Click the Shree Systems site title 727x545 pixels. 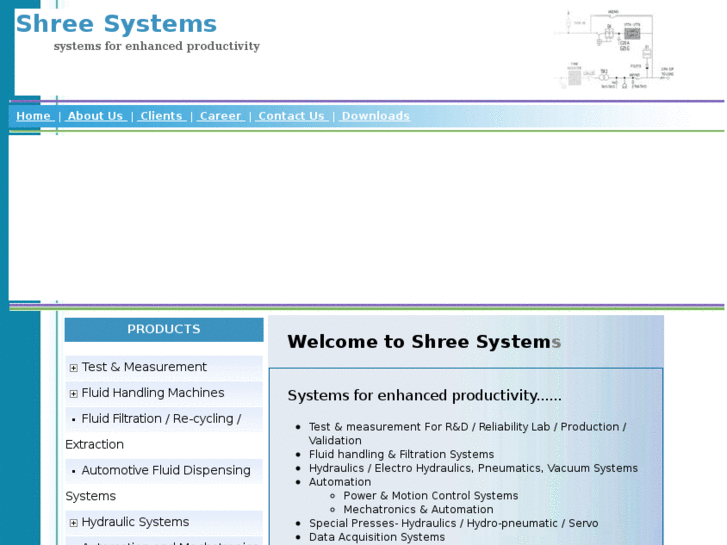coord(116,24)
